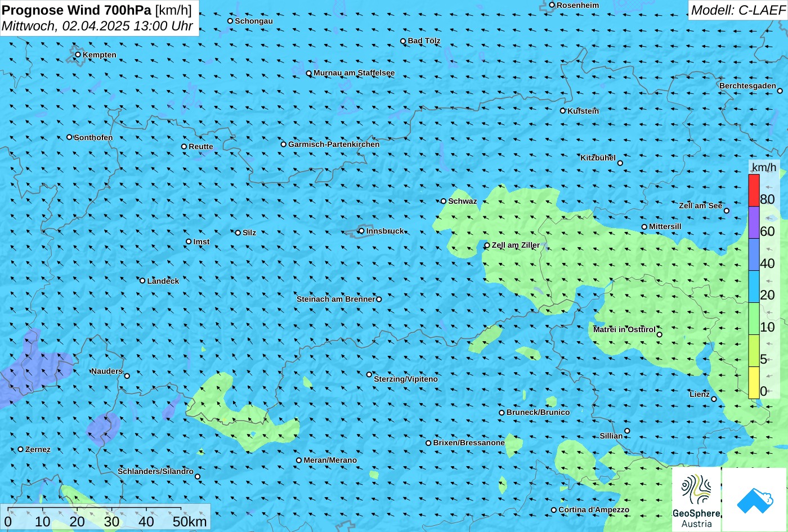The image size is (788, 532).
Task: Click the Lienz city marker
Action: (714, 399)
